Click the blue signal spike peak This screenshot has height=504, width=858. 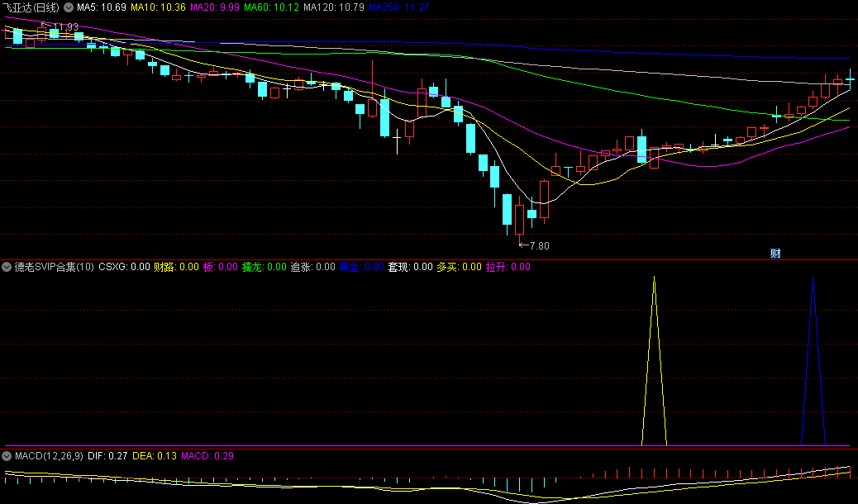pyautogui.click(x=813, y=278)
